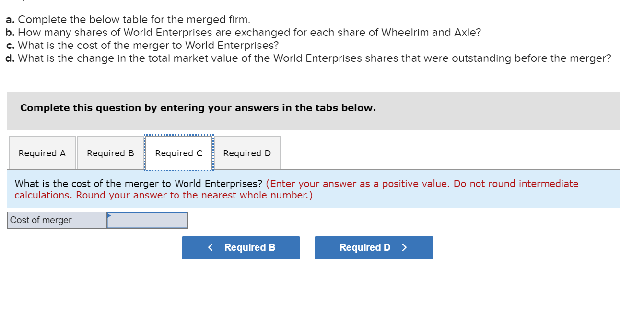Viewport: 644px width, 315px height.
Task: Click the Required B navigation button at bottom
Action: (x=241, y=247)
